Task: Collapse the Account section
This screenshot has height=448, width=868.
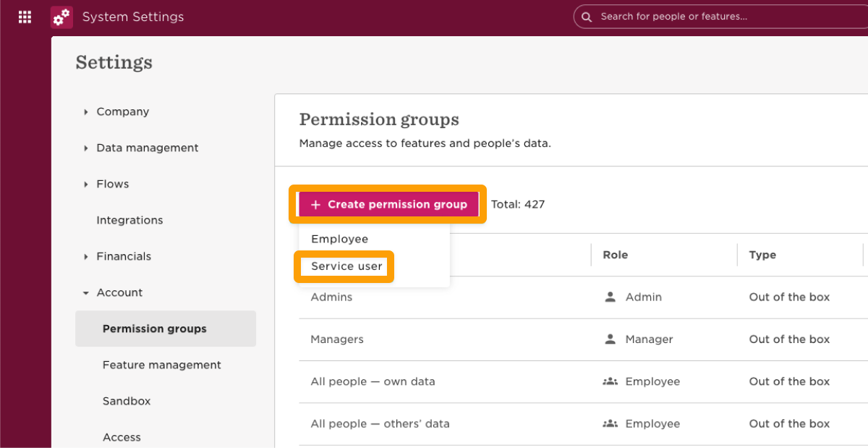Action: tap(86, 293)
